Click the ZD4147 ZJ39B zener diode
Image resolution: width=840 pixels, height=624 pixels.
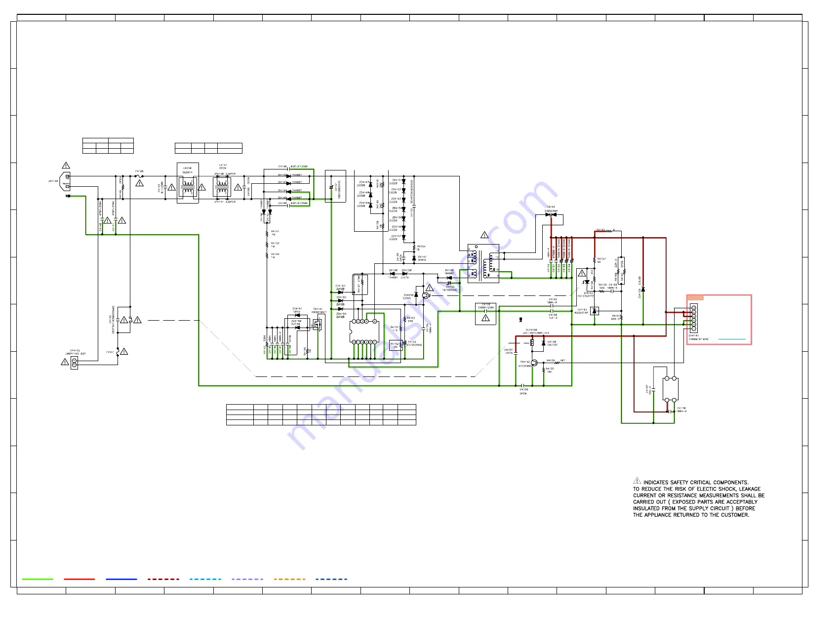pos(371,184)
